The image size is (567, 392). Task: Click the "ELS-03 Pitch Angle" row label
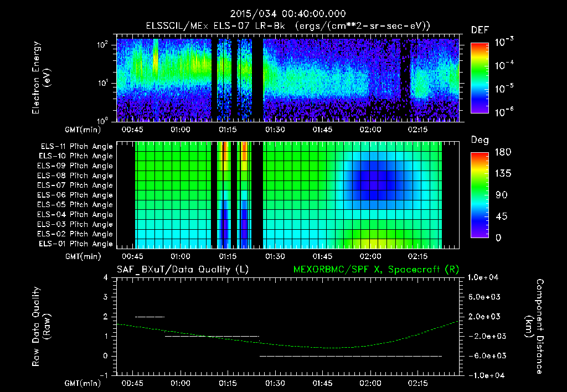click(75, 224)
